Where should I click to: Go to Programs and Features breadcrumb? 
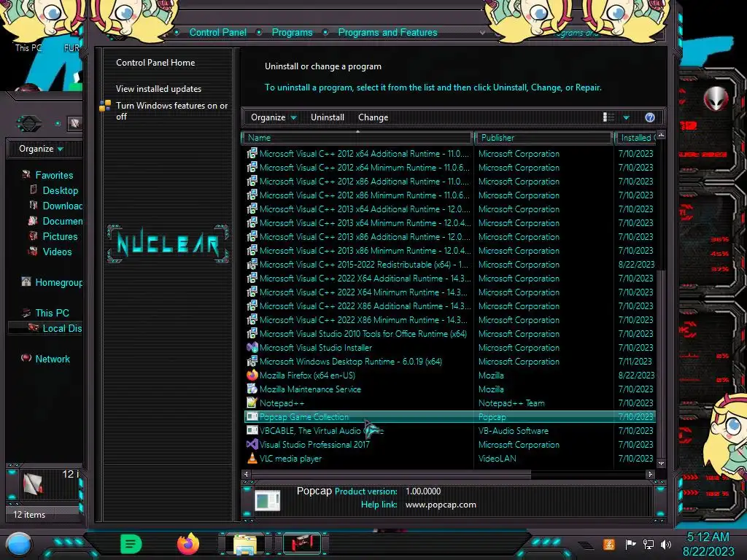(387, 32)
